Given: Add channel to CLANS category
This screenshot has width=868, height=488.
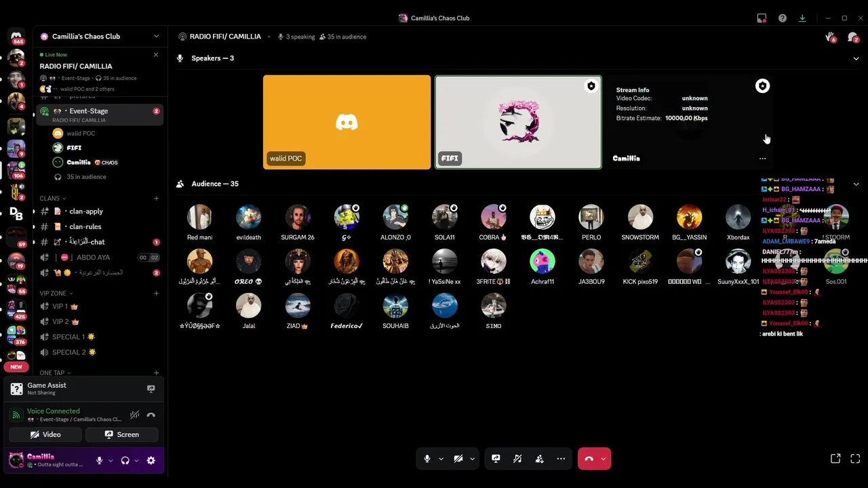Looking at the screenshot, I should pyautogui.click(x=156, y=199).
